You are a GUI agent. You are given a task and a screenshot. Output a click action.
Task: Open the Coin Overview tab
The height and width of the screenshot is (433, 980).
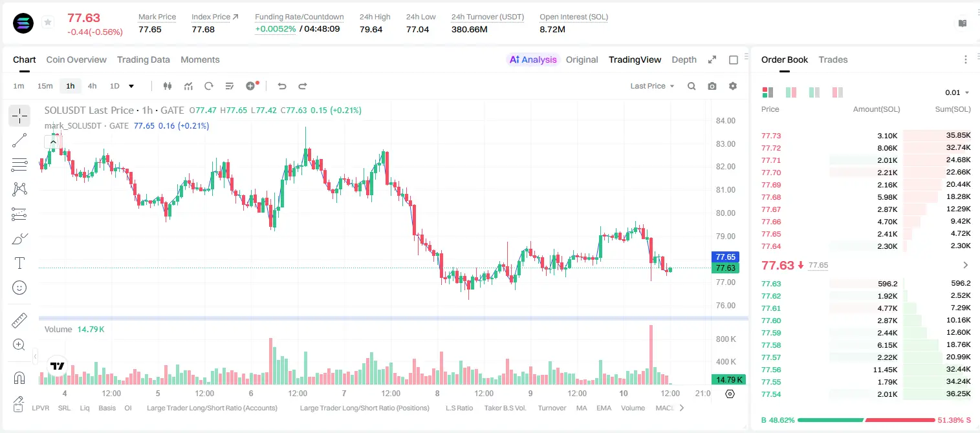tap(76, 59)
